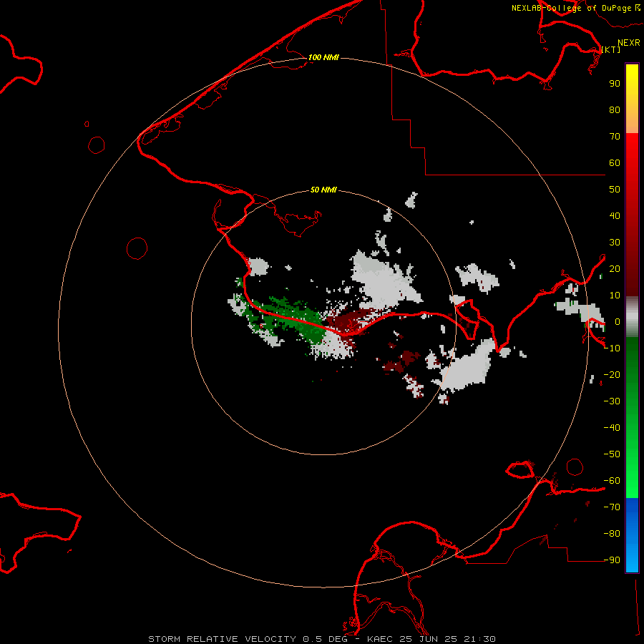Click the -70 value on velocity scale
This screenshot has width=644, height=644.
(x=612, y=507)
